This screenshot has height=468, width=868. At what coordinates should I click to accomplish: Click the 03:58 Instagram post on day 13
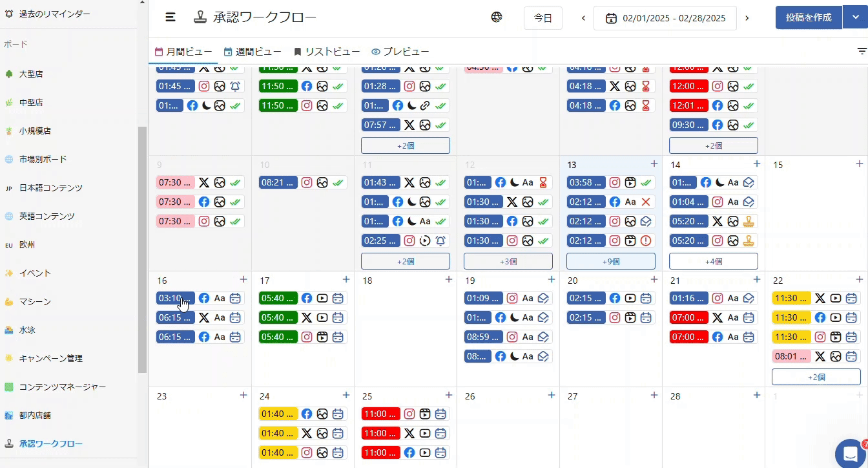[610, 182]
